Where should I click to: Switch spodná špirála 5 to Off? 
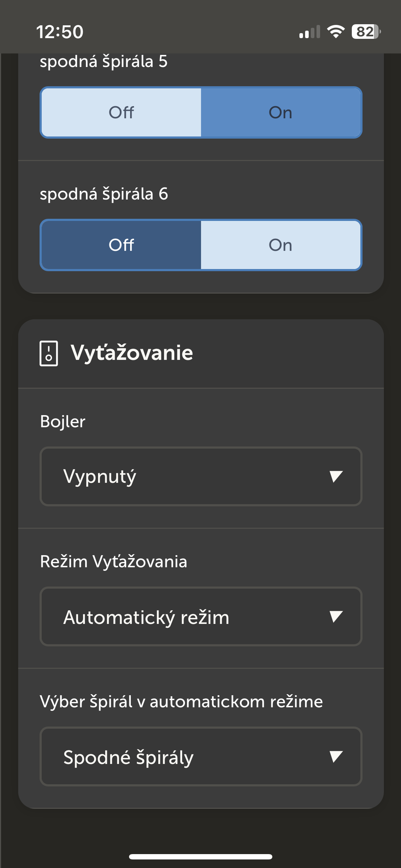pyautogui.click(x=121, y=112)
